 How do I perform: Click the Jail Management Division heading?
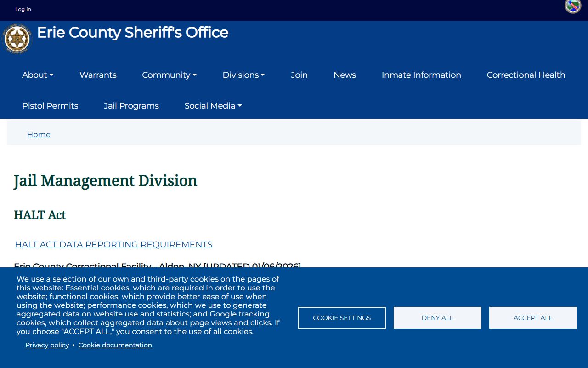[x=105, y=181]
